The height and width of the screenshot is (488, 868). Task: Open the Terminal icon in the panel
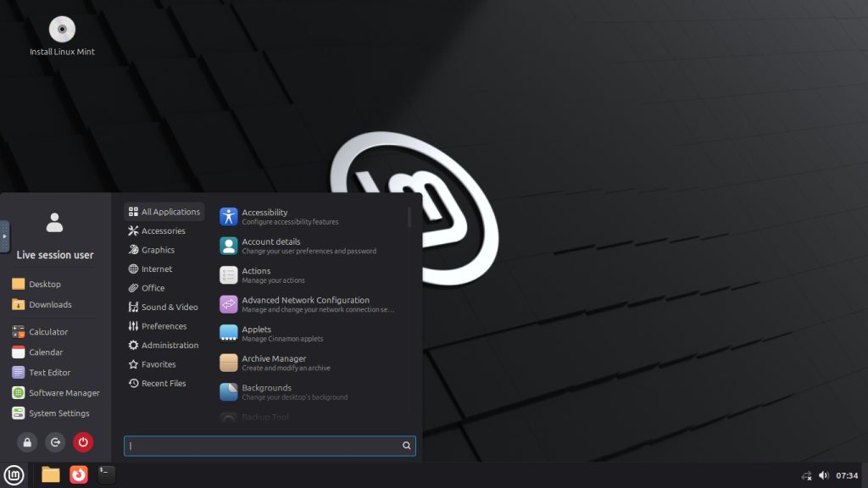(x=106, y=474)
